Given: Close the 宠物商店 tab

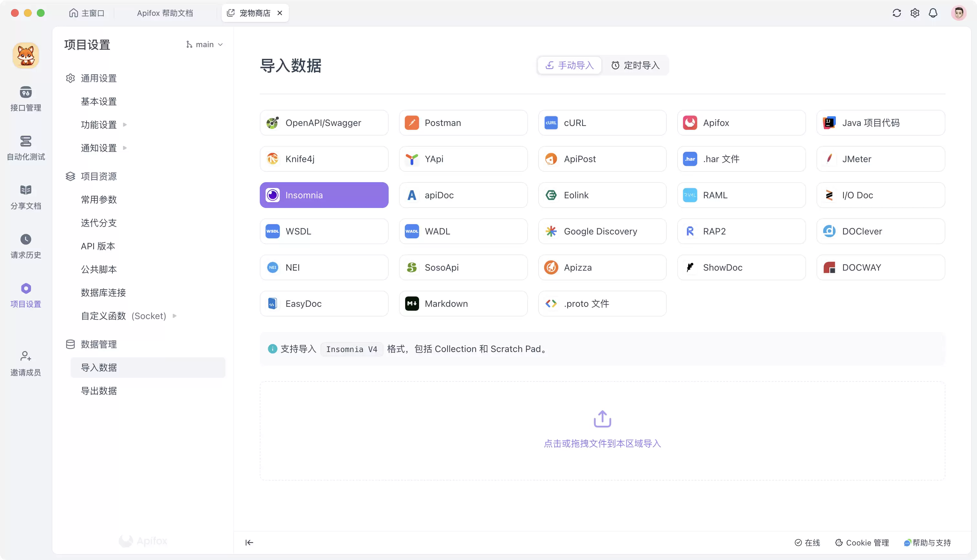Looking at the screenshot, I should 280,13.
